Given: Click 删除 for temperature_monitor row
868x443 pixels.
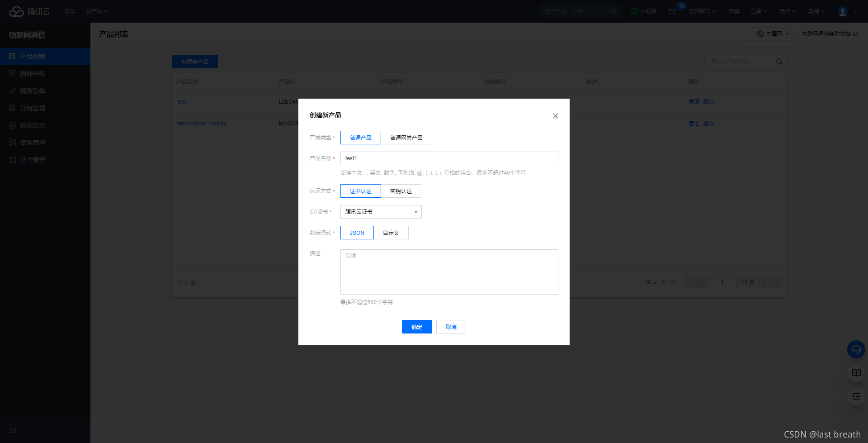Looking at the screenshot, I should tap(708, 124).
